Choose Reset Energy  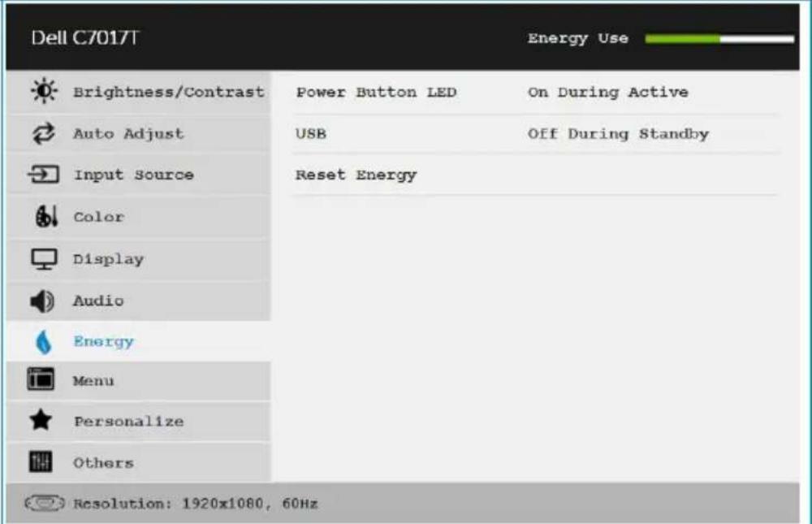[x=356, y=175]
